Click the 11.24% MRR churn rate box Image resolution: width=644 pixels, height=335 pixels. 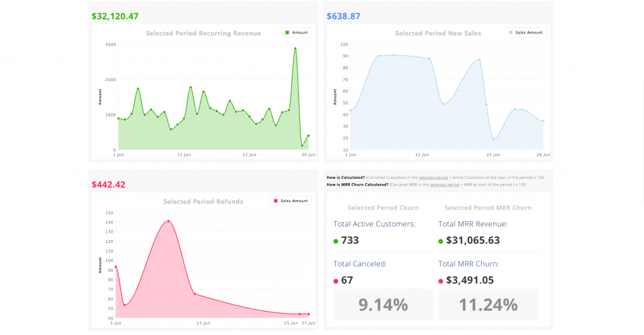tap(488, 304)
